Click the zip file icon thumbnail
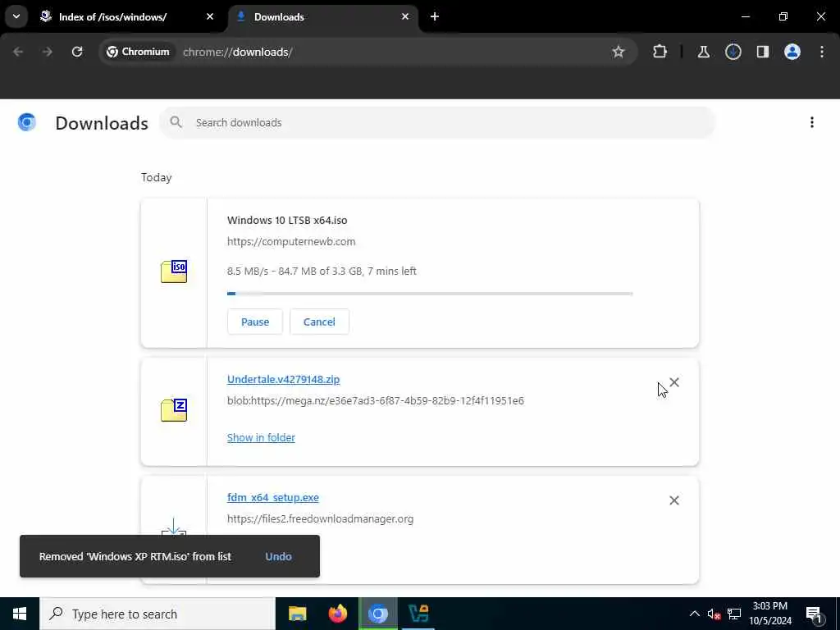 click(x=174, y=410)
